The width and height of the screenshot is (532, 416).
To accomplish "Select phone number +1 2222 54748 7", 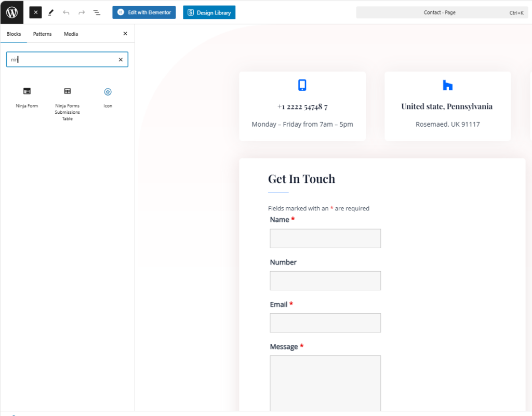I will coord(302,107).
